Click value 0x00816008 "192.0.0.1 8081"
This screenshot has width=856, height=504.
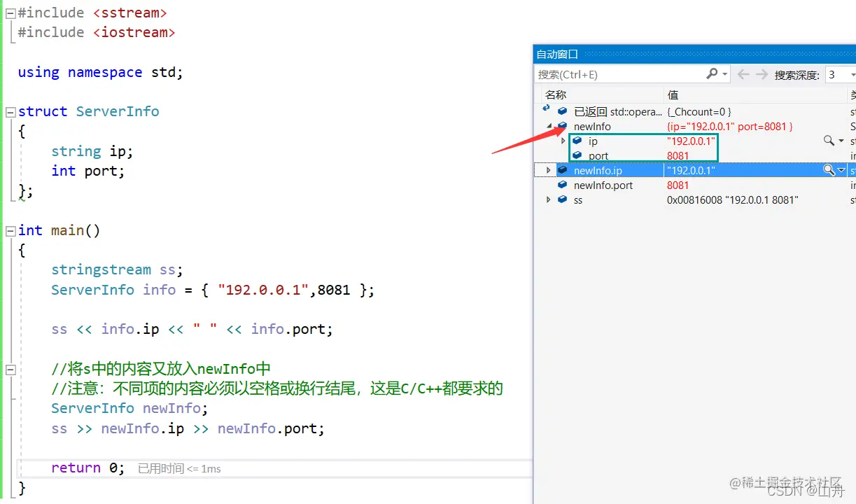(x=733, y=200)
